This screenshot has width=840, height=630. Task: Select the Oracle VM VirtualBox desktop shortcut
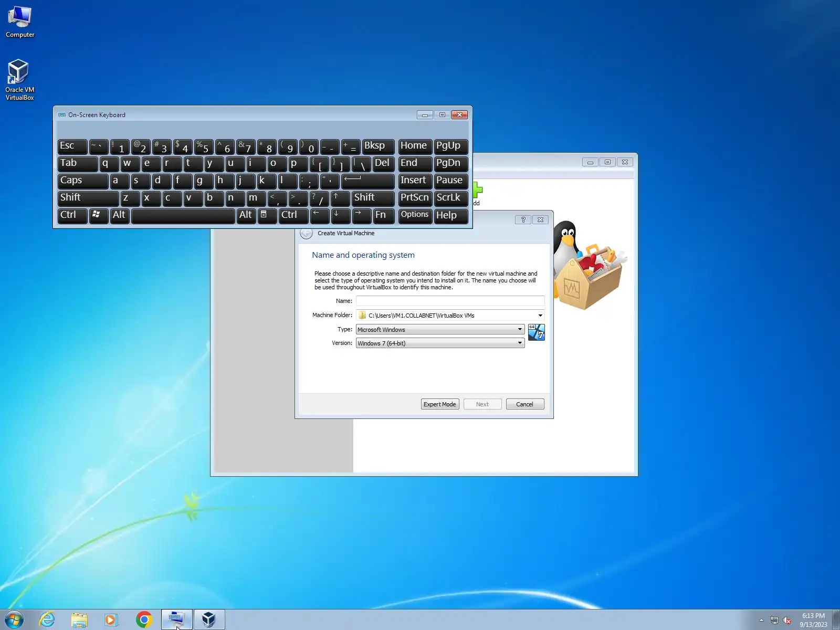tap(19, 80)
